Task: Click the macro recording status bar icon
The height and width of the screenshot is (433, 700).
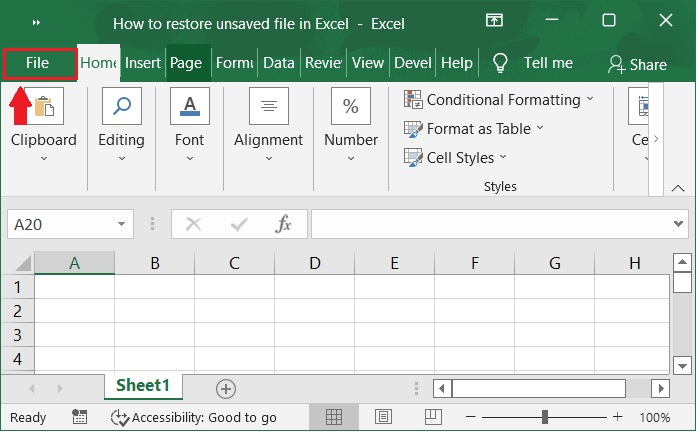Action: point(80,417)
